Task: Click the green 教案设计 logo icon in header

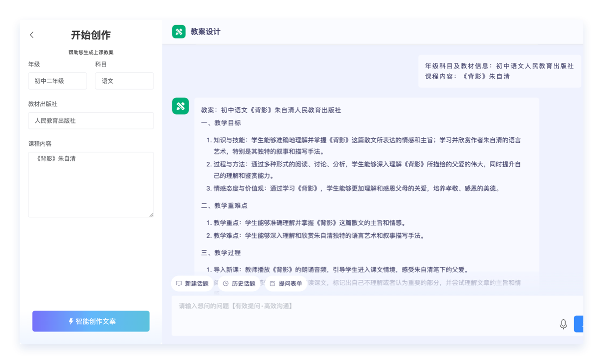Action: tap(179, 31)
